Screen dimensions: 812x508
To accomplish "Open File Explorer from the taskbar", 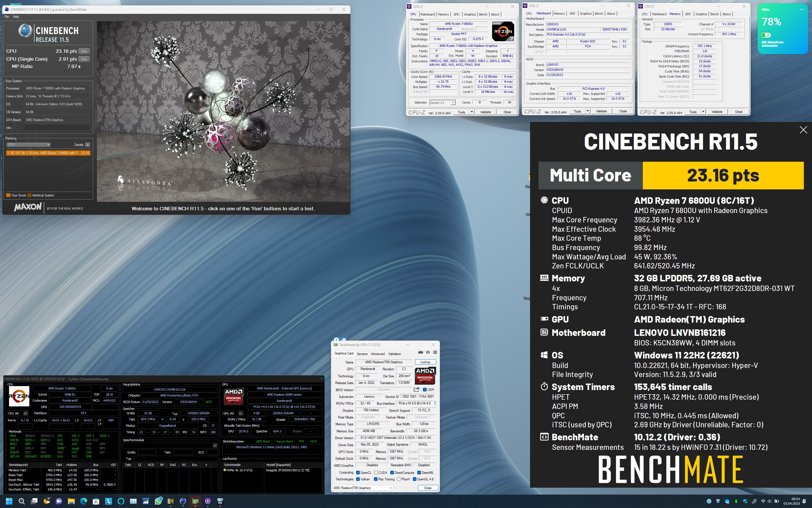I will point(71,501).
